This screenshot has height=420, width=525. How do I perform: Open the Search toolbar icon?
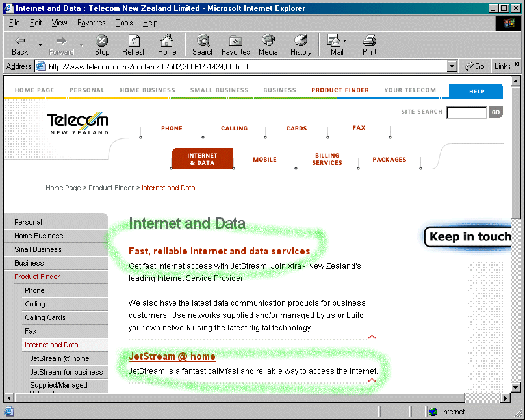click(203, 41)
